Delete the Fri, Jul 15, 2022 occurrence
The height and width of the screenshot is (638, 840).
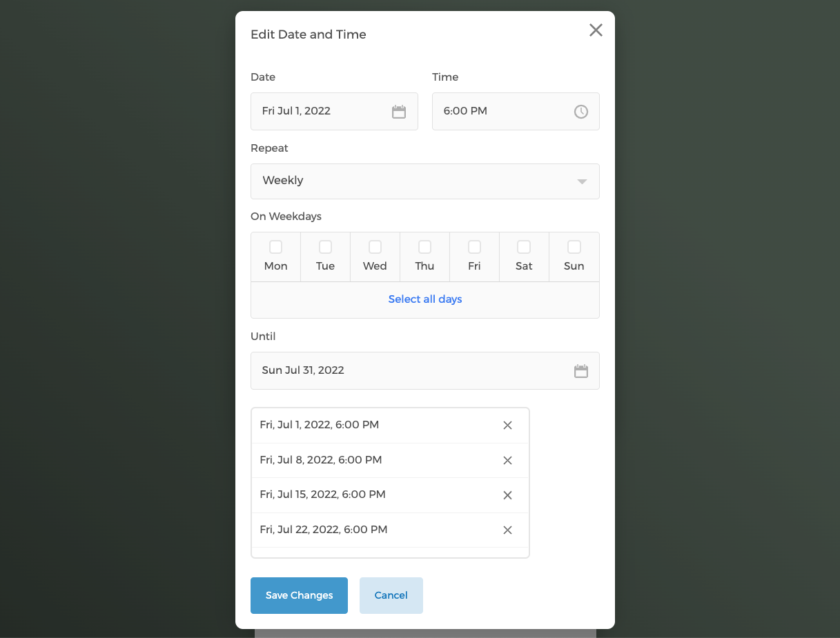[507, 495]
